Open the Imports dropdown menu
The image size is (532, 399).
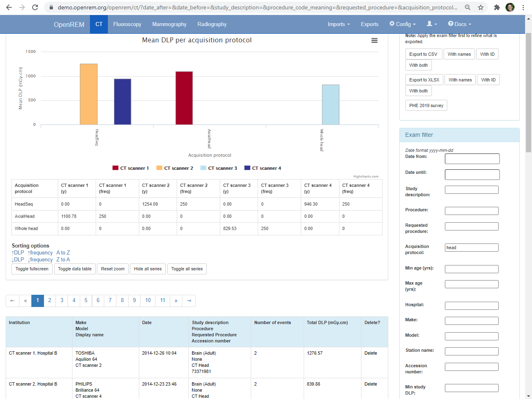(x=338, y=24)
